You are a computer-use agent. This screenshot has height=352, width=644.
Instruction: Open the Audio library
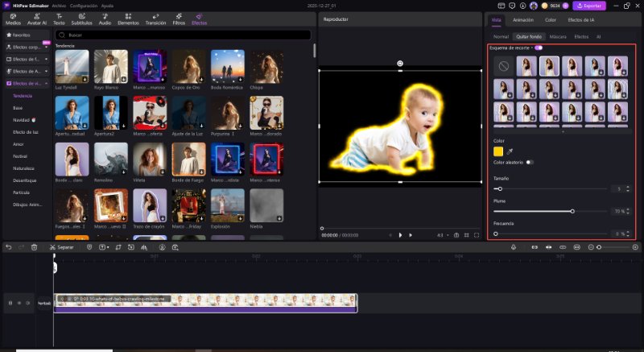click(105, 19)
